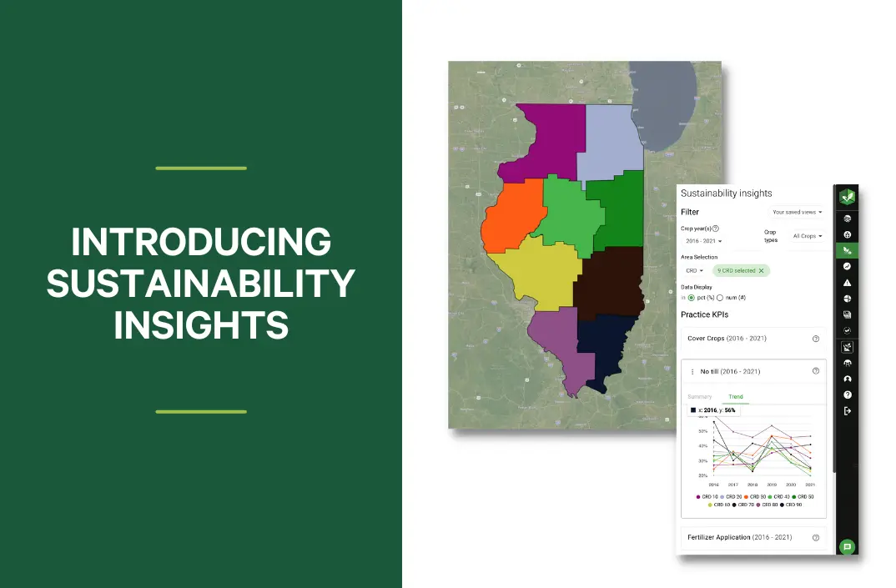Select the num (#) radio button
This screenshot has width=896, height=588.
720,298
